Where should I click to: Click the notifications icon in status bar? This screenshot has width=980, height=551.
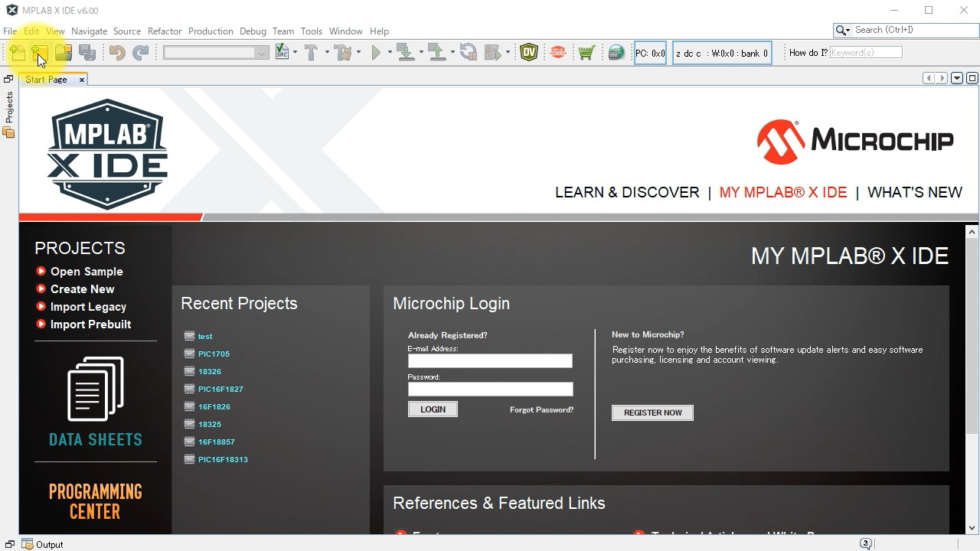point(866,543)
